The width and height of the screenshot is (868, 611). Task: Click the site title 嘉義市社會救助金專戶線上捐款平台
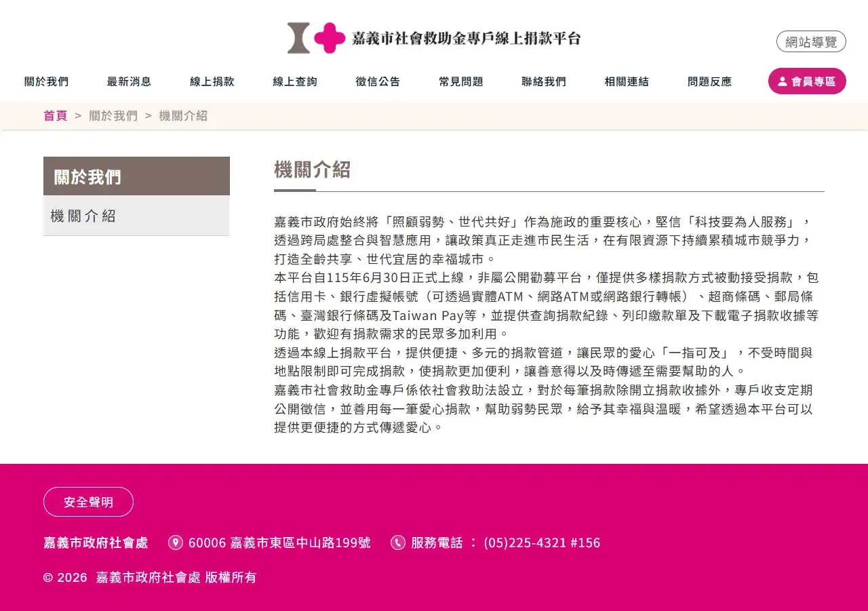[x=467, y=38]
